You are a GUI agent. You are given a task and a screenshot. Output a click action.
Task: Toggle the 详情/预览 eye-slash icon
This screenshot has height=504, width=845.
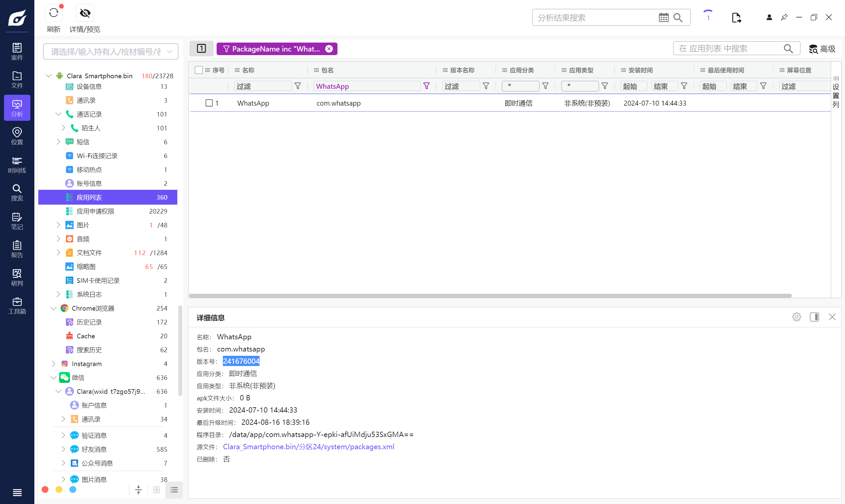(85, 14)
